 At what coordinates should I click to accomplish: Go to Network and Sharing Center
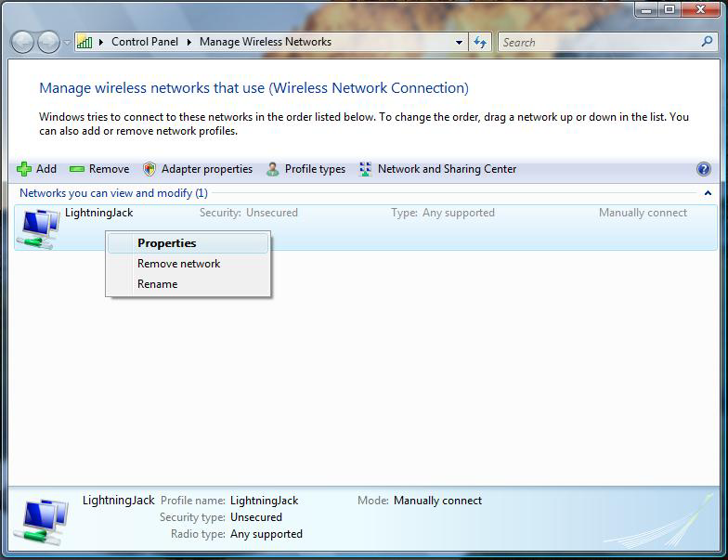click(438, 169)
